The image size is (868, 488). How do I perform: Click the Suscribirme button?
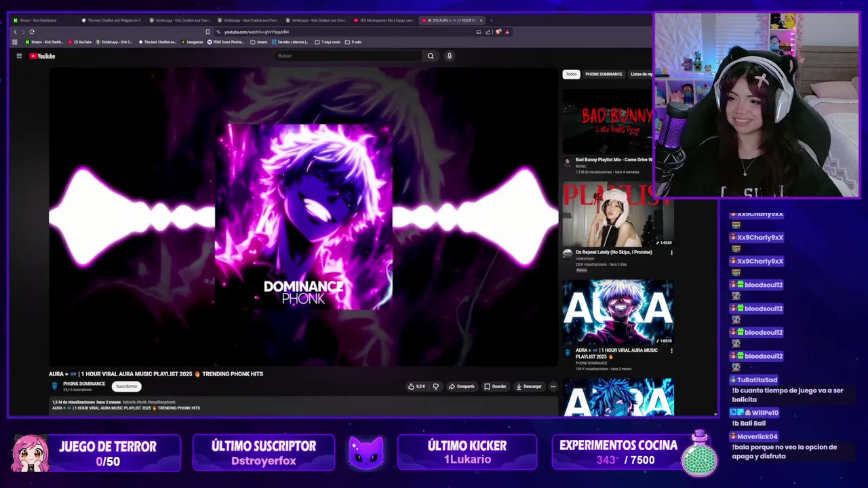126,386
